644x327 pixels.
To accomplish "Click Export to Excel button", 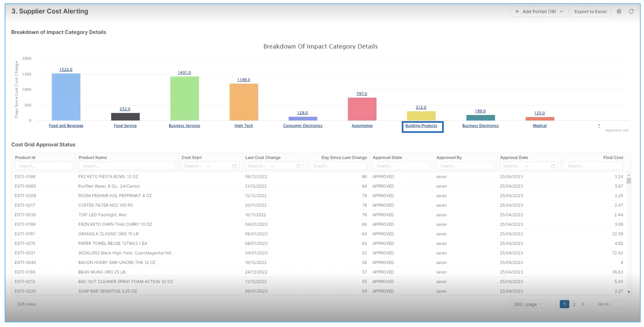I will pos(590,11).
